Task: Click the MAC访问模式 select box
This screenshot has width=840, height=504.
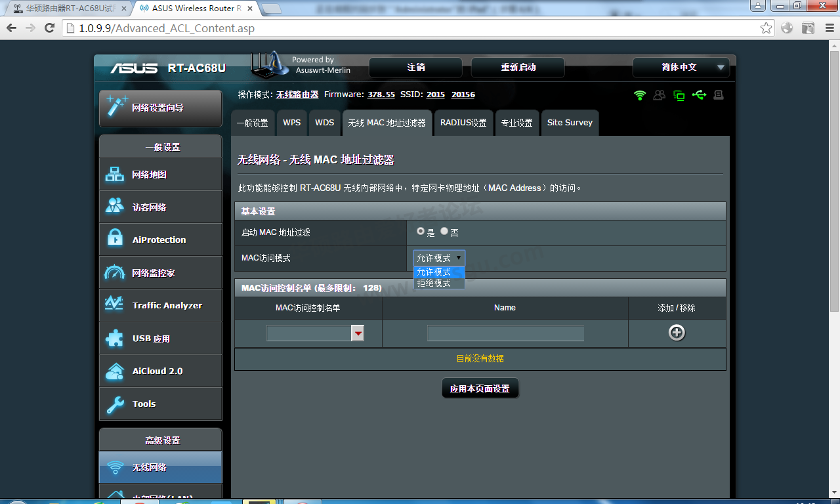Action: [x=439, y=258]
